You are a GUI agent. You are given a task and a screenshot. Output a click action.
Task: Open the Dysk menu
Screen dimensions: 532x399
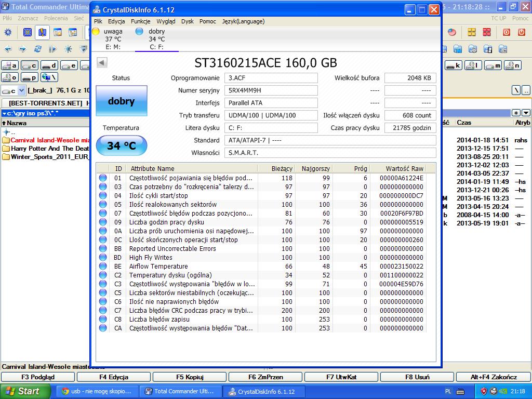pyautogui.click(x=187, y=21)
